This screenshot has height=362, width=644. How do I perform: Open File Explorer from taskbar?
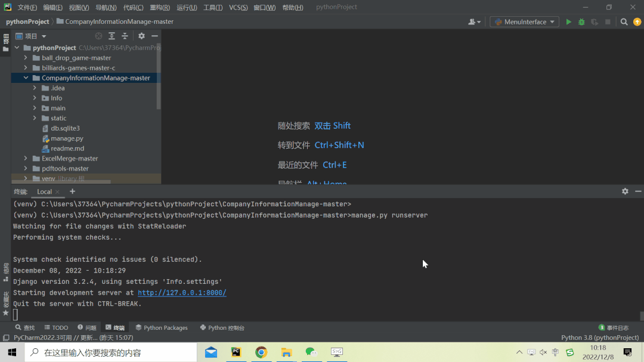[x=286, y=352]
